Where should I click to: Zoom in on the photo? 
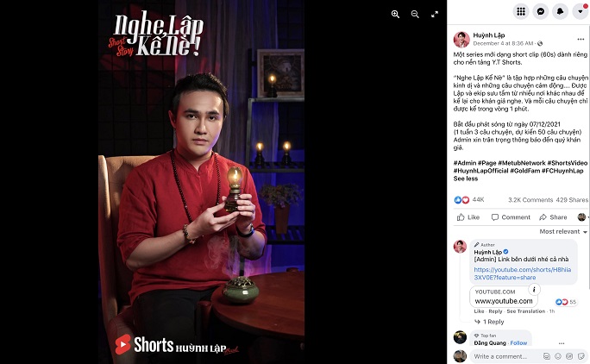click(x=395, y=15)
